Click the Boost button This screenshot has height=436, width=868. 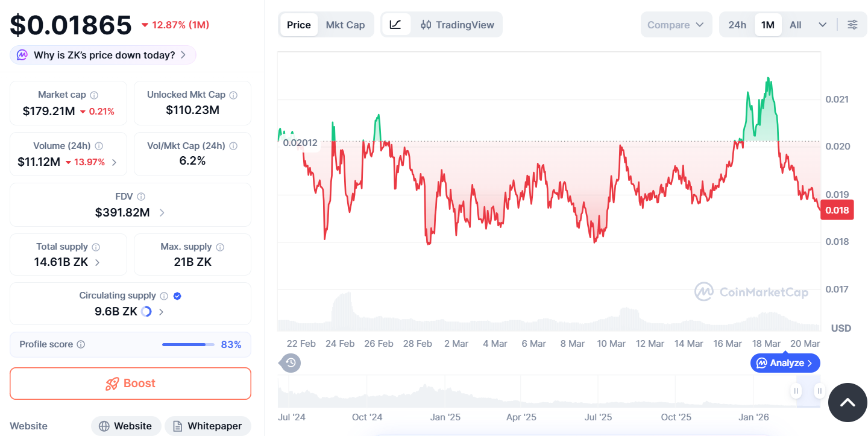point(130,384)
